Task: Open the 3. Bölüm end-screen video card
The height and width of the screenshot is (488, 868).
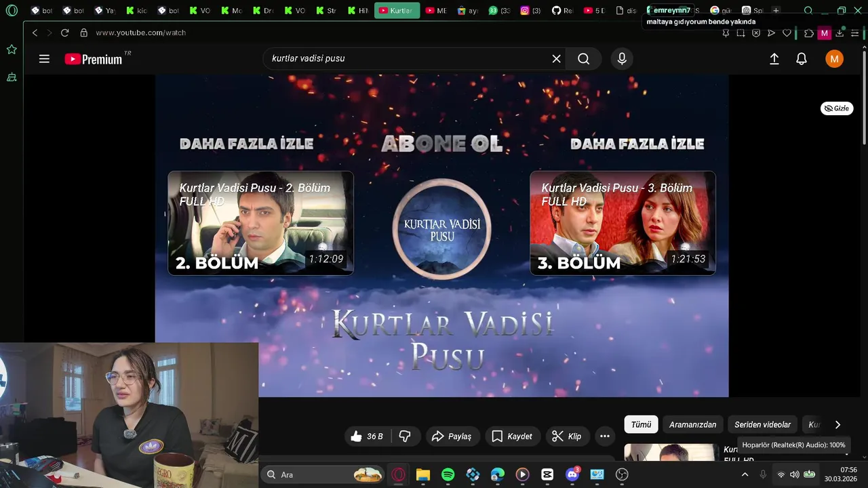Action: [623, 223]
